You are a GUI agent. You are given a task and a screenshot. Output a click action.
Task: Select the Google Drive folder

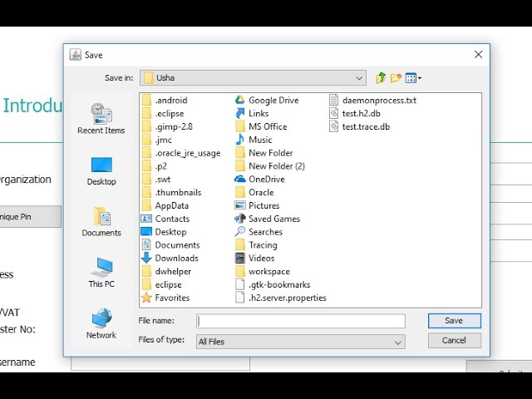tap(267, 100)
